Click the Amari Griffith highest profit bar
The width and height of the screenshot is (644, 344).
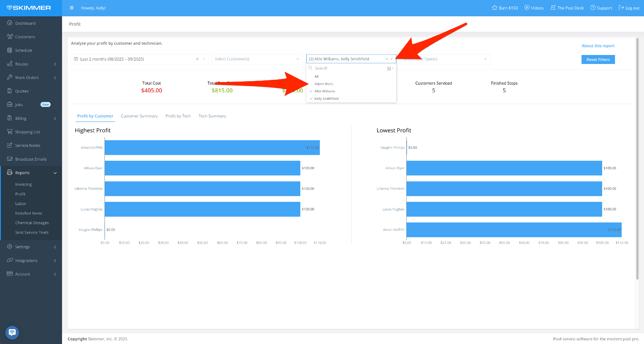212,148
